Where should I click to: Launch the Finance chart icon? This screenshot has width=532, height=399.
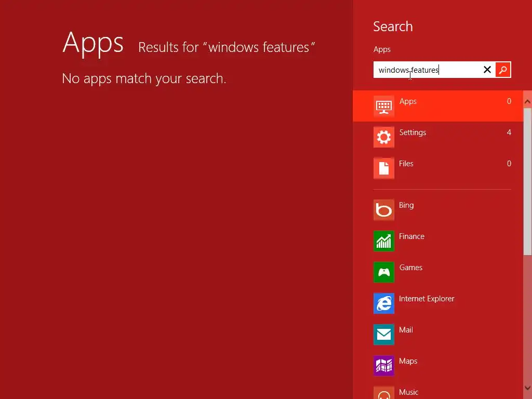[x=384, y=241]
